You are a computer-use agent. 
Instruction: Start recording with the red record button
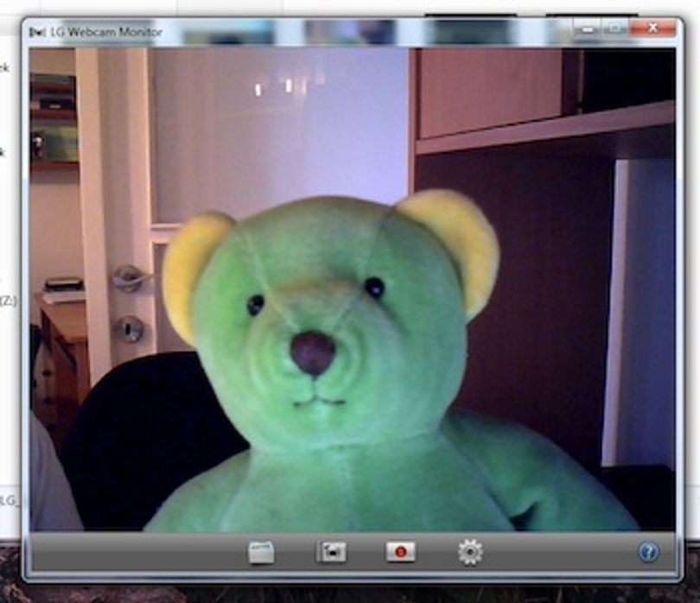[400, 552]
